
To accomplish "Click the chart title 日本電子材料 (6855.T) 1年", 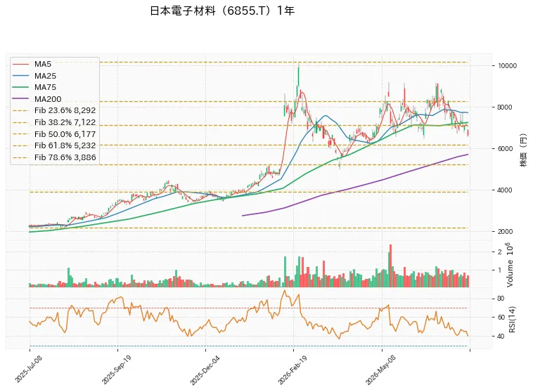I will (222, 11).
